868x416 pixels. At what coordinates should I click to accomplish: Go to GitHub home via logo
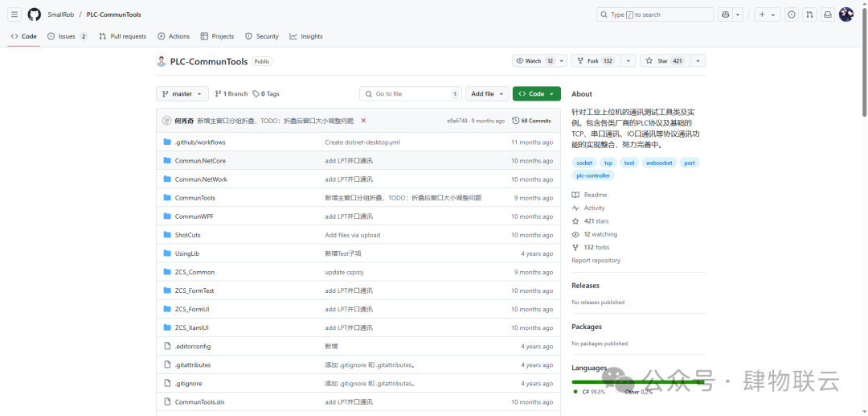(x=35, y=14)
